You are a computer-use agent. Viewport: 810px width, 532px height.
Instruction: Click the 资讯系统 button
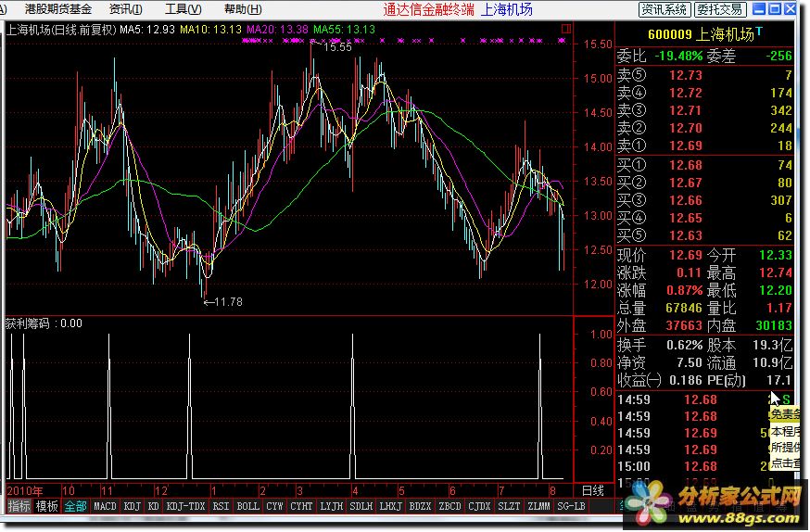point(664,9)
